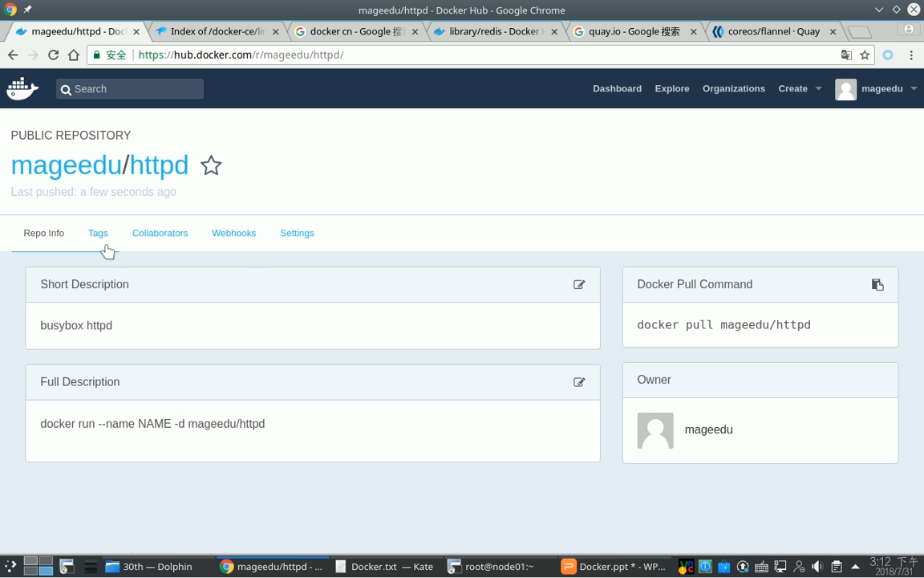Edit the Short Description

point(579,284)
